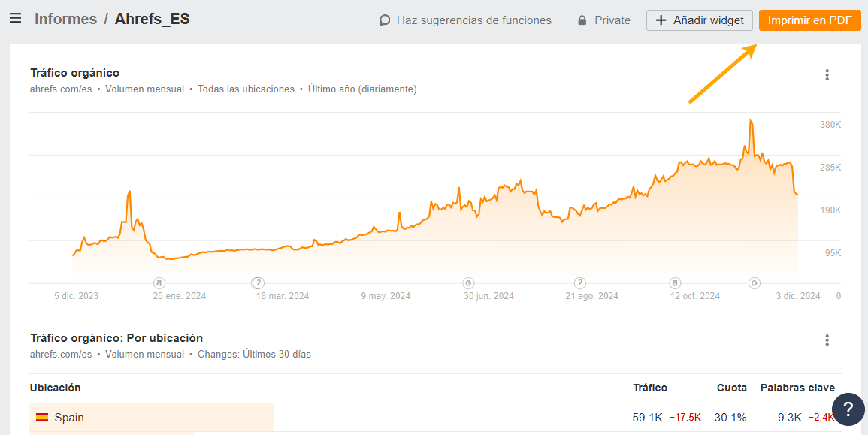Click the Ubicación column header

pos(55,388)
